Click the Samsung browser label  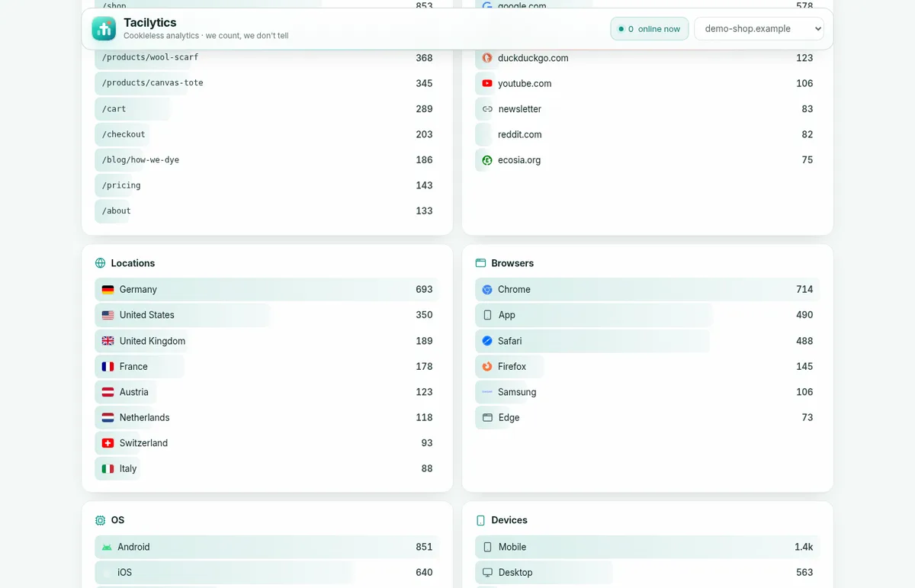pyautogui.click(x=517, y=392)
